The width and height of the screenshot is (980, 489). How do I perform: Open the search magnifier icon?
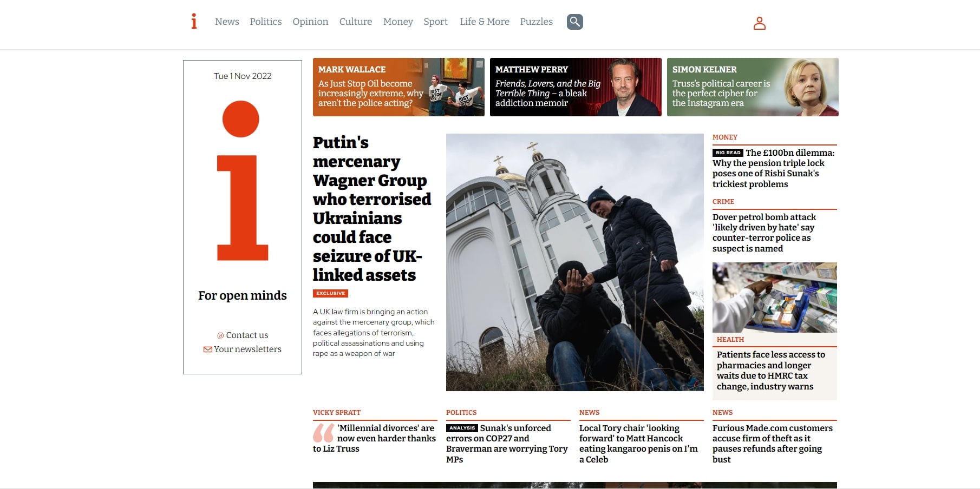pos(575,22)
